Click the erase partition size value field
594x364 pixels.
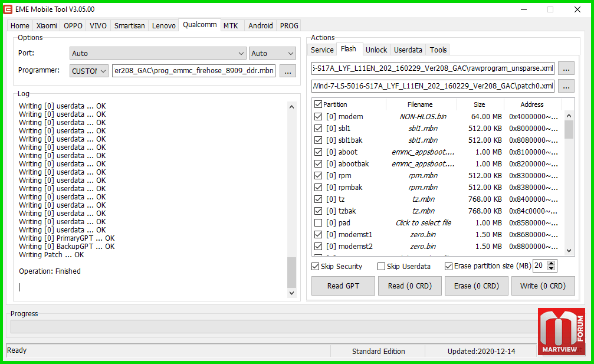click(x=540, y=266)
